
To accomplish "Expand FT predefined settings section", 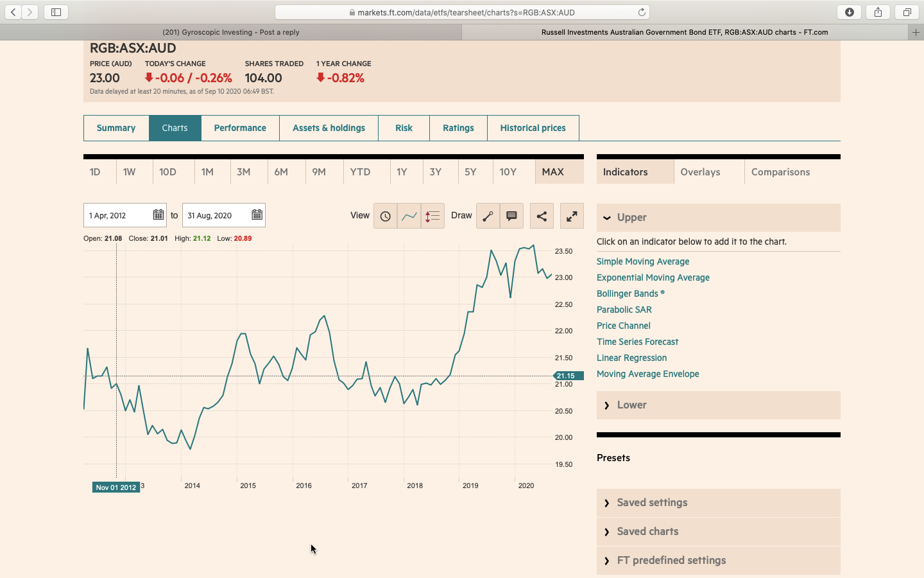I will (x=607, y=561).
